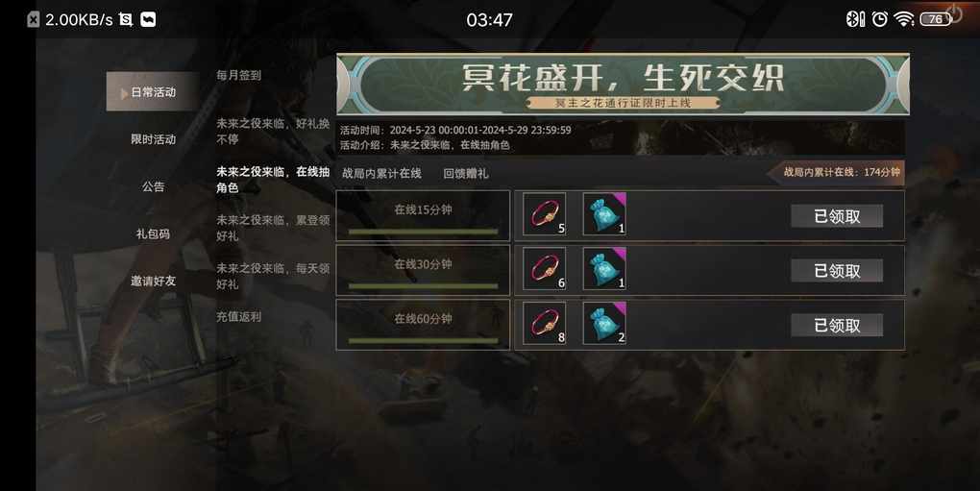Click the 在线30分钟 progress bar

click(x=423, y=286)
